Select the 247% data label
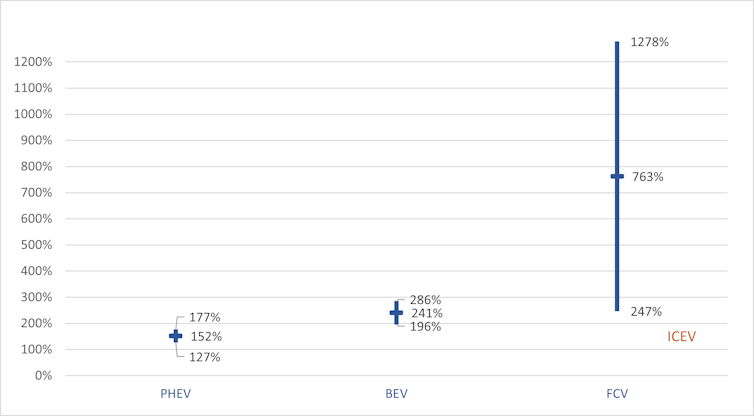This screenshot has width=754, height=416. coord(647,311)
